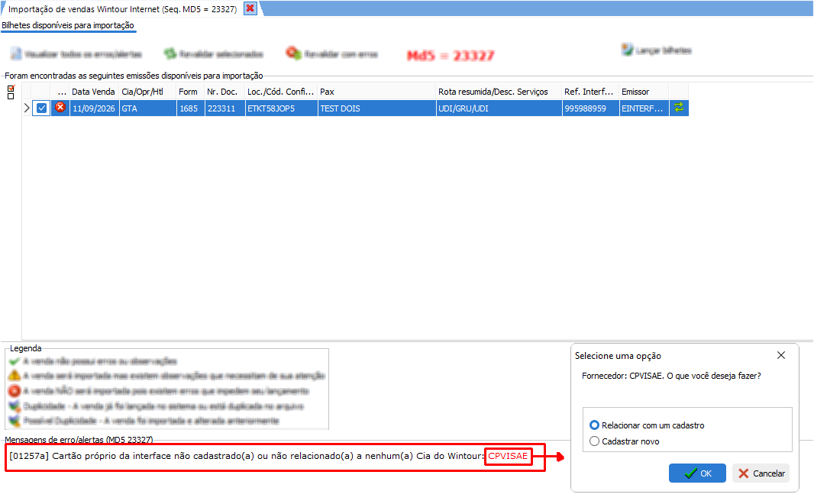The image size is (814, 504).
Task: Click Revalidar selecionados with green arrows icon
Action: tap(213, 54)
